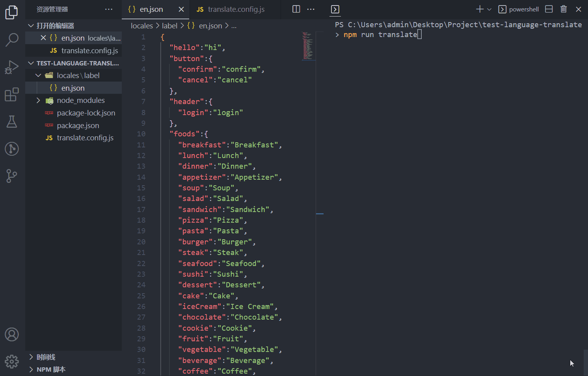This screenshot has width=588, height=376.
Task: Click the "sushi":"Sushi" line
Action: point(212,274)
